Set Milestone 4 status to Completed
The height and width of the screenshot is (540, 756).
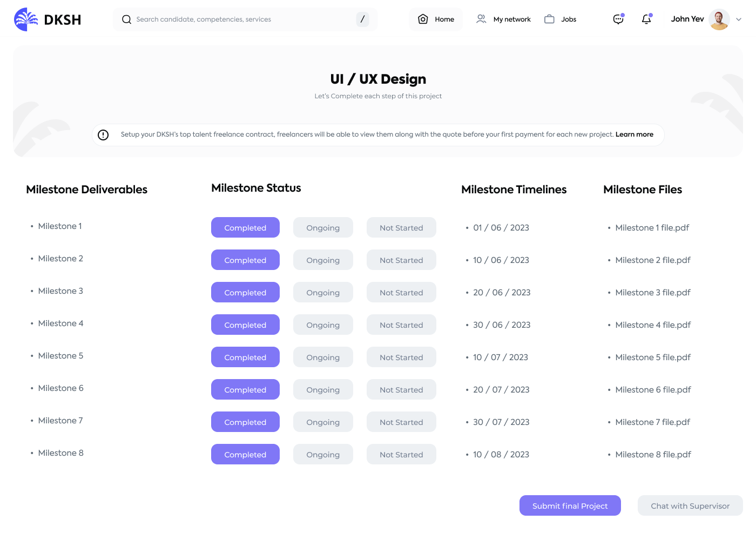pos(245,325)
